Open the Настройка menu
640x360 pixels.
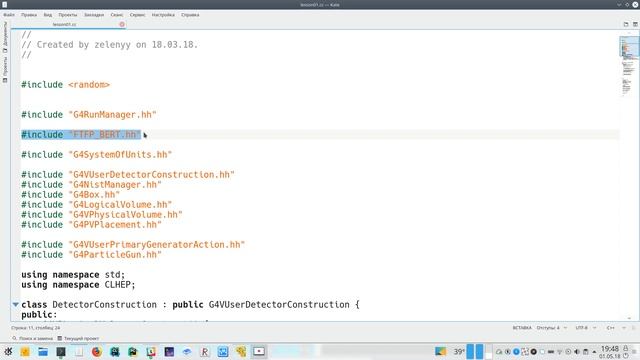click(x=163, y=15)
